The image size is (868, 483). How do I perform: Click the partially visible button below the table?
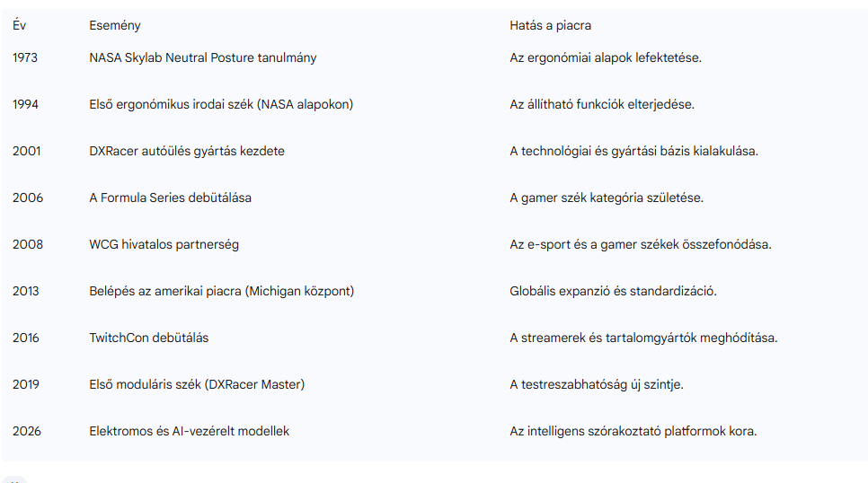tap(14, 479)
